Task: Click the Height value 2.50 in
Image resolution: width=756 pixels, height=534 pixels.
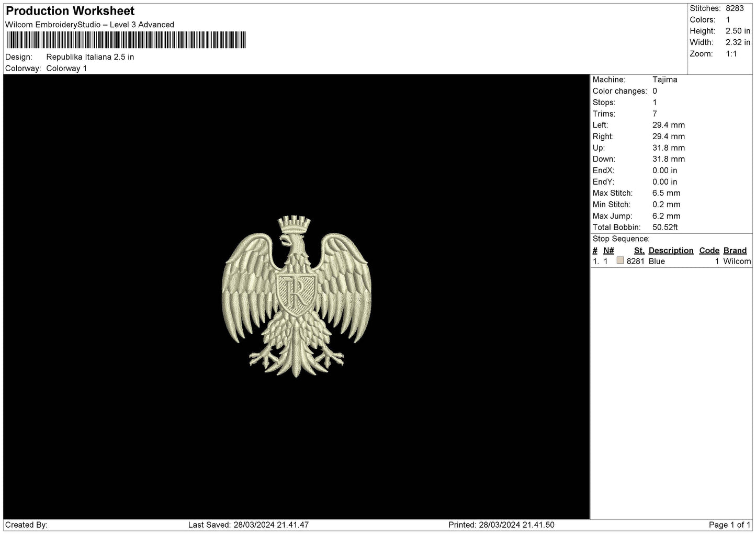Action: point(738,31)
